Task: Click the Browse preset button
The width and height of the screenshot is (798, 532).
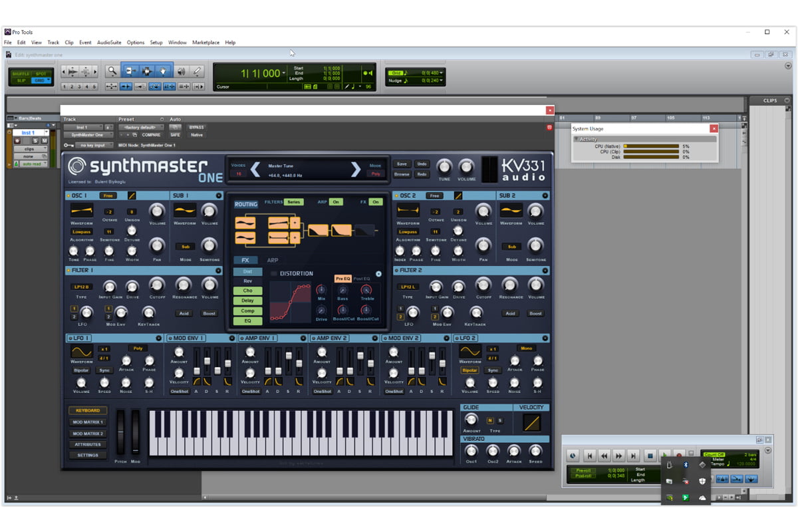Action: tap(402, 174)
